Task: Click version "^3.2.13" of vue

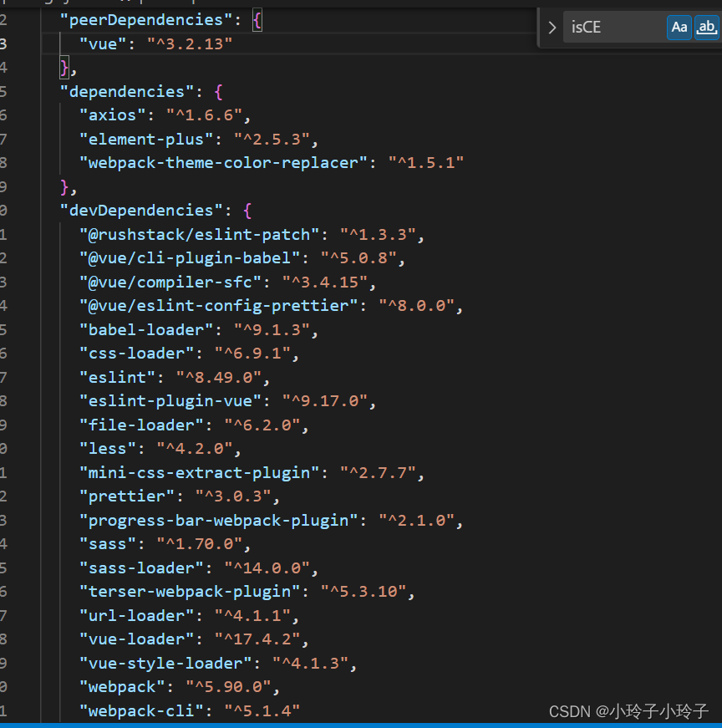Action: click(190, 44)
